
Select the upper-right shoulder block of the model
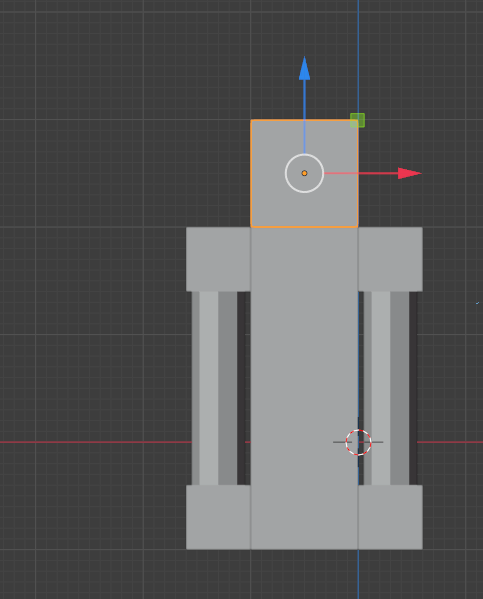390,259
